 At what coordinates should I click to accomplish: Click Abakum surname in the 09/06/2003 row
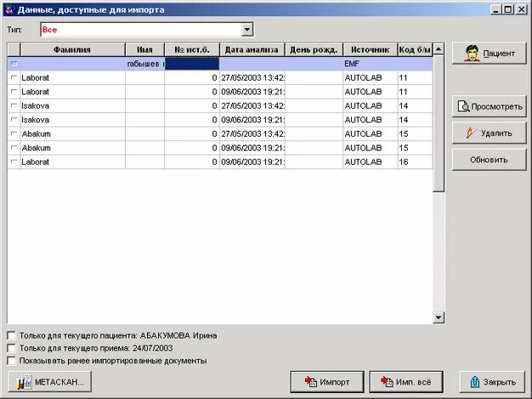tap(37, 148)
